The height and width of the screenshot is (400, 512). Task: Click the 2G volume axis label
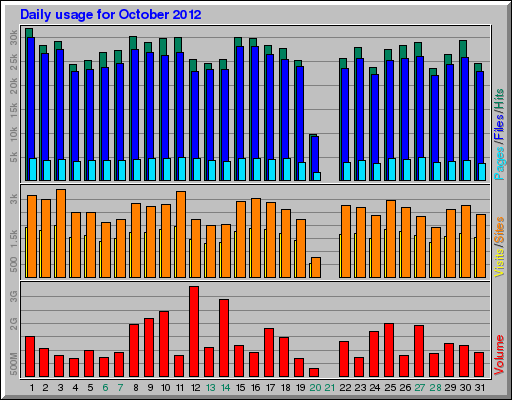click(x=13, y=324)
